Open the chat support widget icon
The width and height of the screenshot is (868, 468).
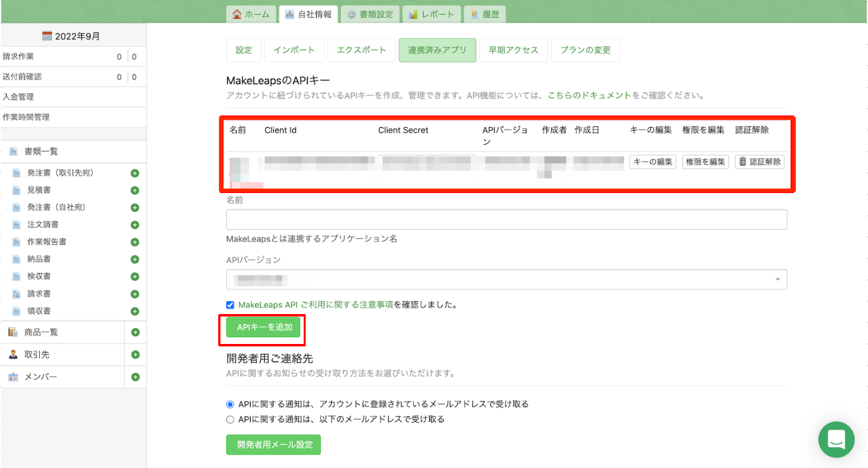click(836, 439)
